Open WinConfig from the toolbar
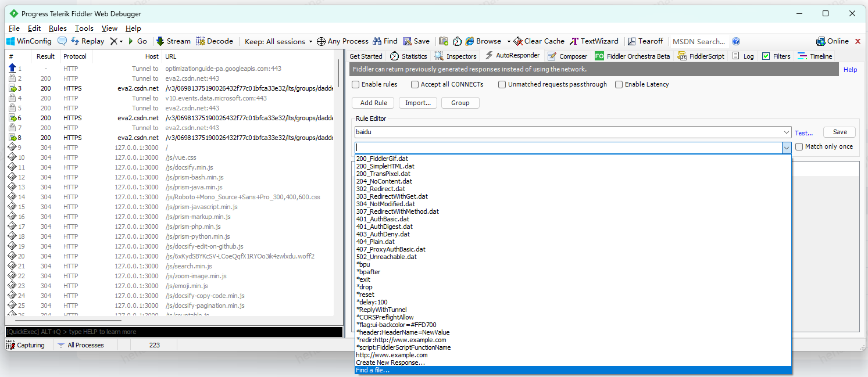868x377 pixels. click(x=28, y=41)
